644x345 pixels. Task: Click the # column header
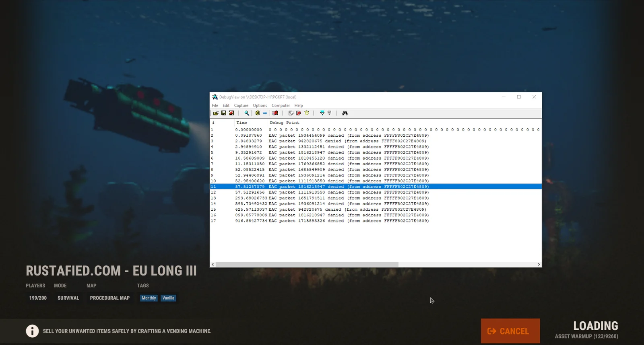[x=222, y=123]
